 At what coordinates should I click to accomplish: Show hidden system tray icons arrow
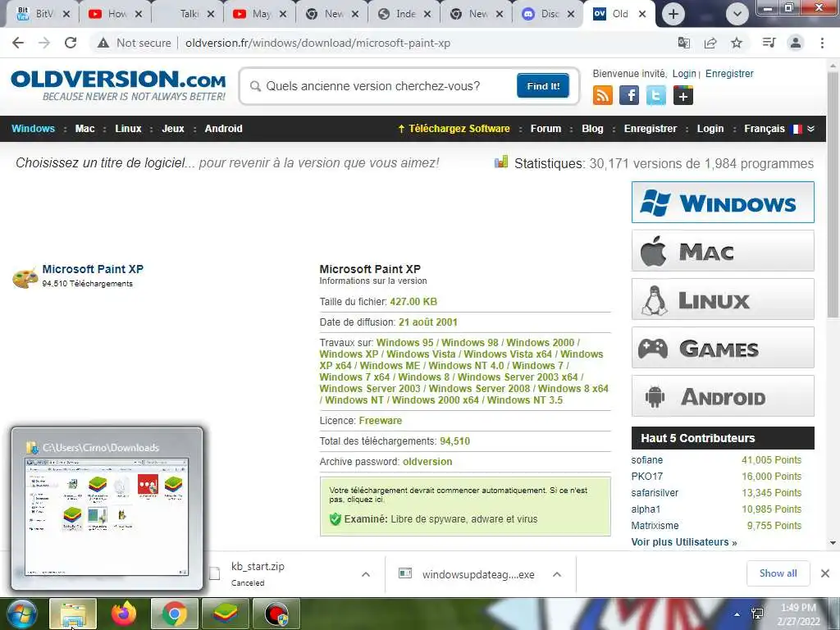(x=737, y=614)
